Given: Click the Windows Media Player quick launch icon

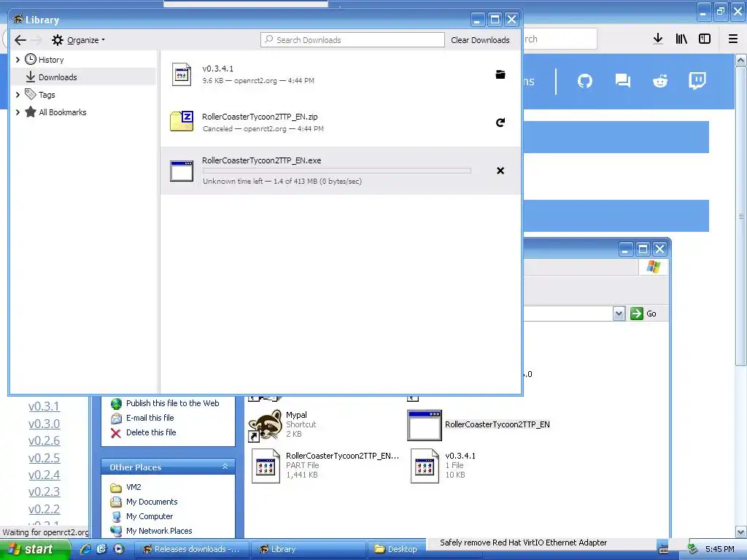Looking at the screenshot, I should 119,549.
